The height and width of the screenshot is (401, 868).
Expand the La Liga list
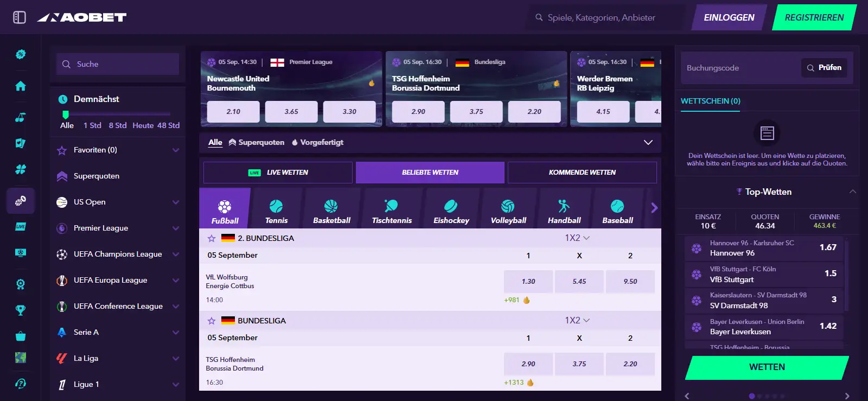click(176, 358)
